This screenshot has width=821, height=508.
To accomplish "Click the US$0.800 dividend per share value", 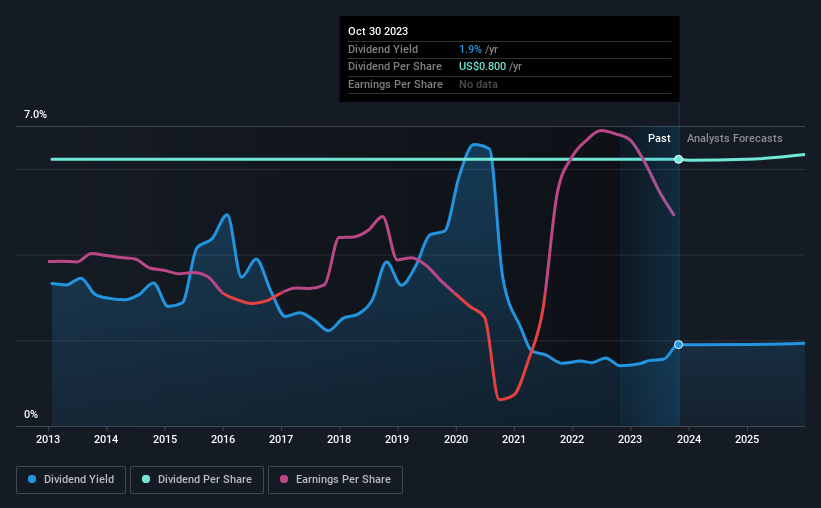I will (482, 67).
